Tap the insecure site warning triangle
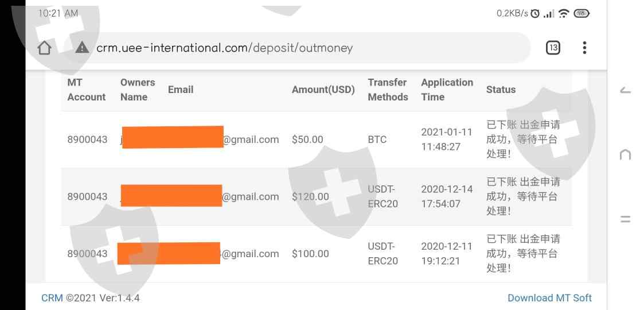 (x=82, y=48)
